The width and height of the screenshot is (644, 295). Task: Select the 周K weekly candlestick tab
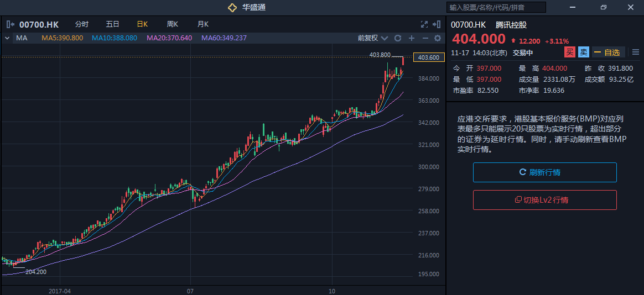click(172, 24)
